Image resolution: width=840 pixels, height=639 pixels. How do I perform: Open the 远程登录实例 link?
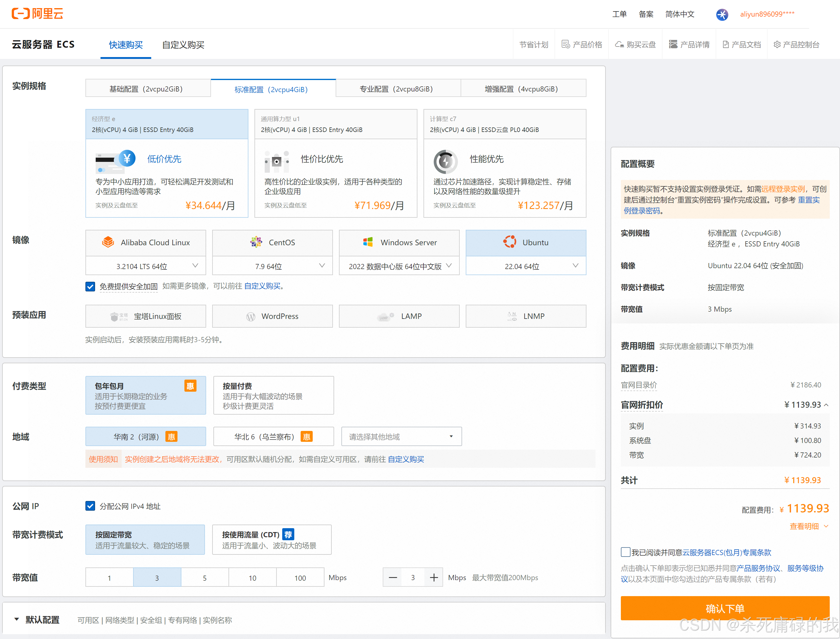[x=783, y=189]
